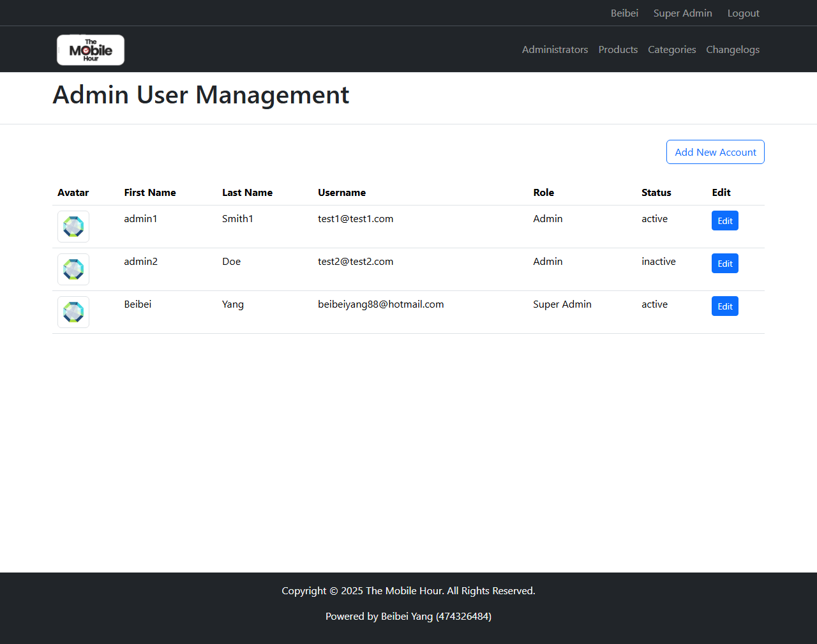The height and width of the screenshot is (644, 817).
Task: Click the Beibei user link
Action: tap(624, 13)
